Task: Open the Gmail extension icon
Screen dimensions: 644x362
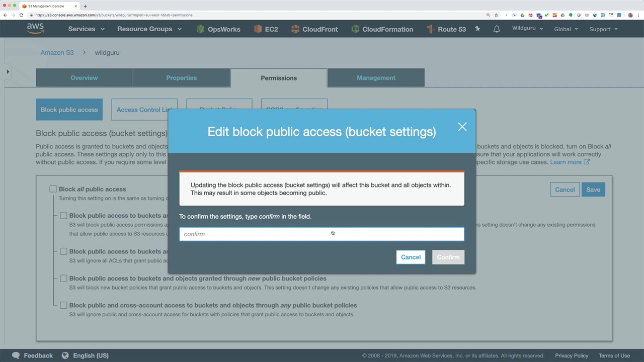Action: click(530, 15)
